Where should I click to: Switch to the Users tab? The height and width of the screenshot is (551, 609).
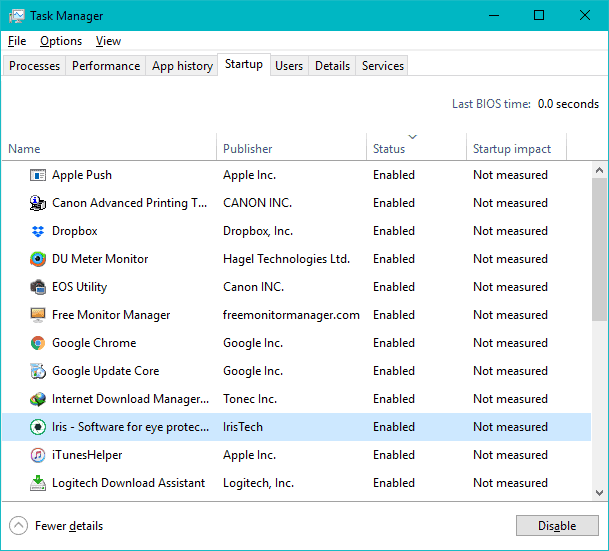[289, 66]
